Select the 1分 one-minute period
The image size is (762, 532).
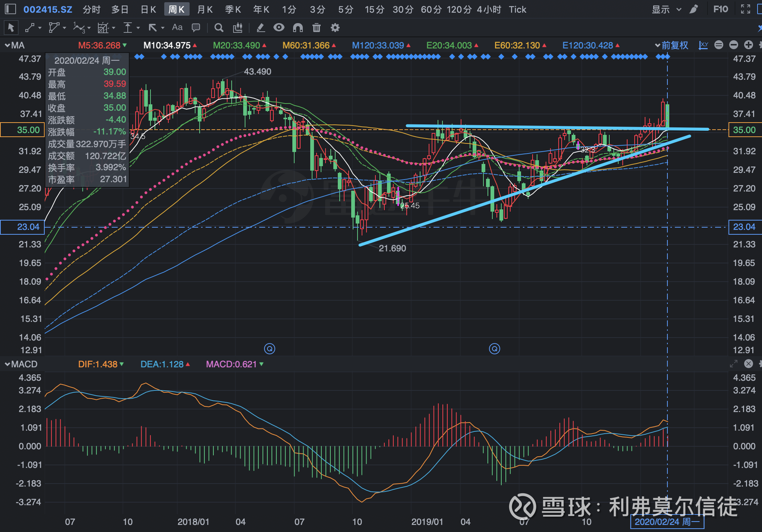coord(289,9)
